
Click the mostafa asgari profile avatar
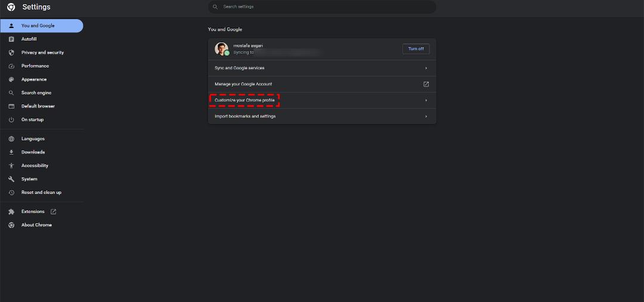click(x=221, y=49)
